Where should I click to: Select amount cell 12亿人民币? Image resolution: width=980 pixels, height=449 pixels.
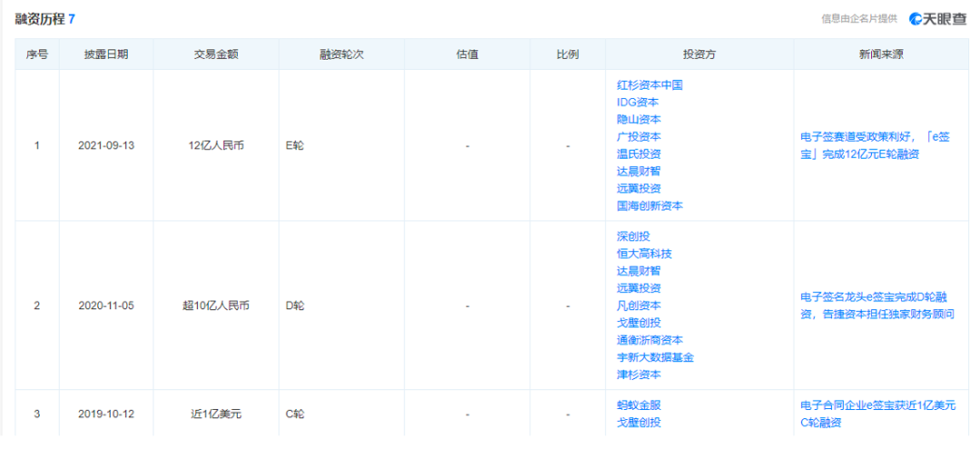click(x=216, y=145)
